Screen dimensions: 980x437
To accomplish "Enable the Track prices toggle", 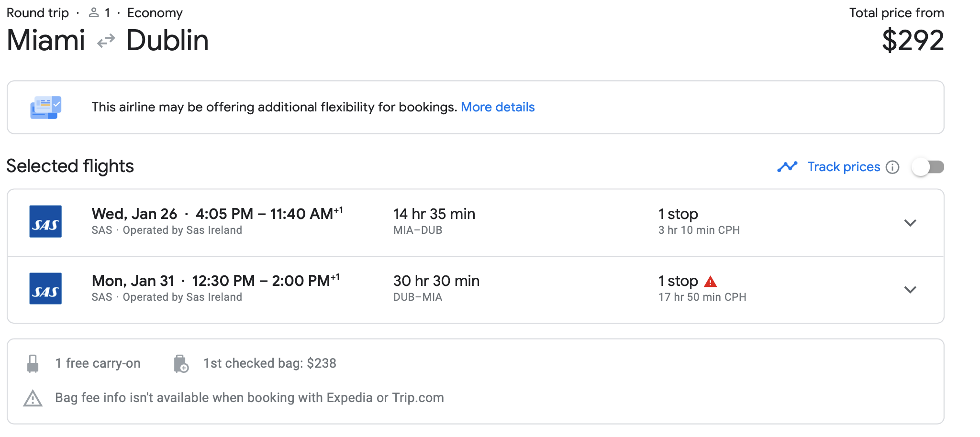I will click(927, 167).
